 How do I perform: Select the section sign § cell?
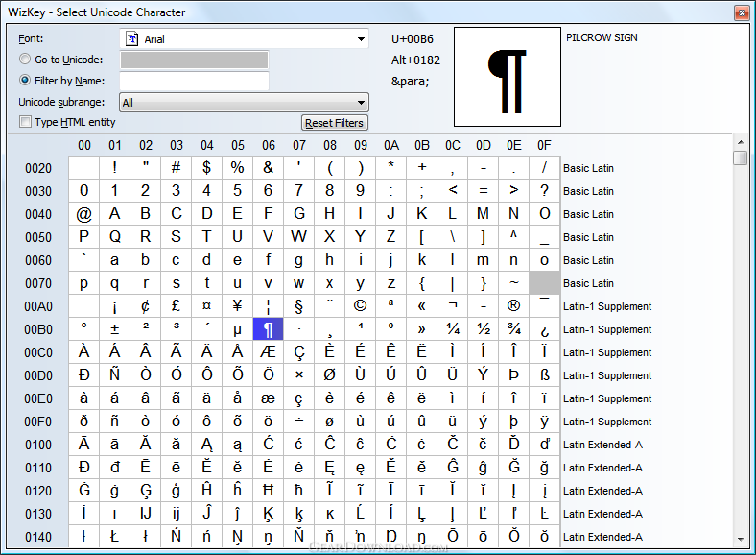click(x=299, y=306)
